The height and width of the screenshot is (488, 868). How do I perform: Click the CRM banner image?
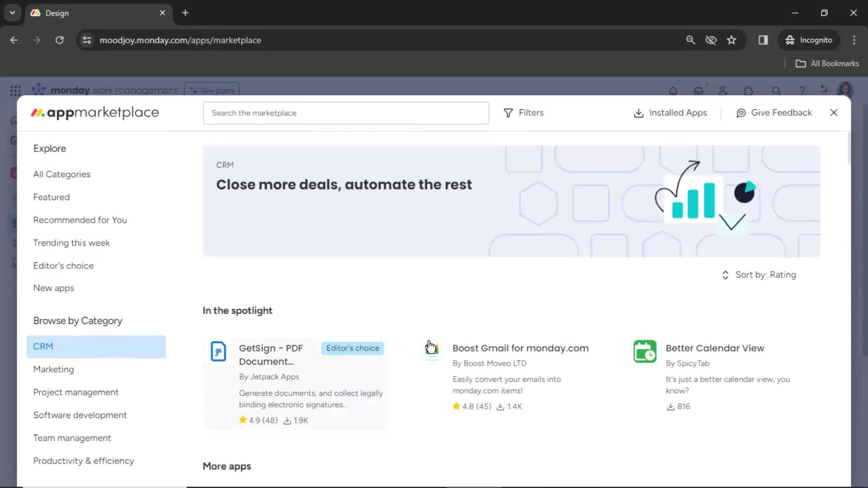511,202
